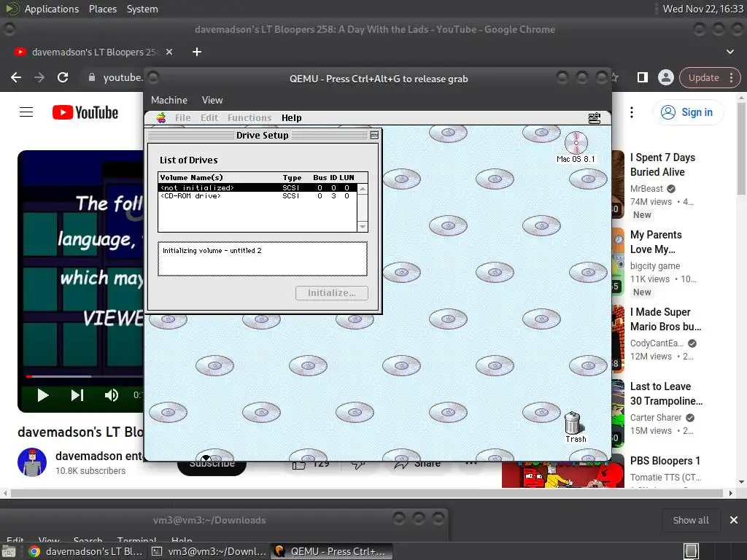This screenshot has width=747, height=560.
Task: Collapse the Drive Setup window with windowshade box
Action: point(374,135)
